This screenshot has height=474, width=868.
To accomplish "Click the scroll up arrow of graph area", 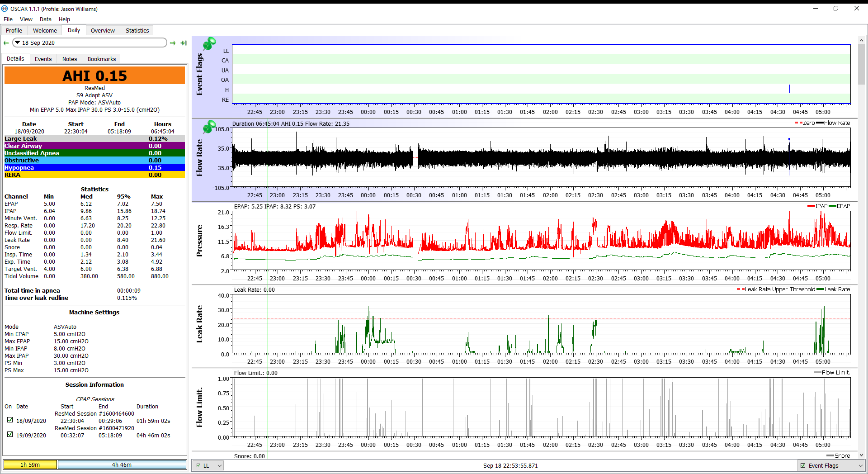I will point(861,40).
